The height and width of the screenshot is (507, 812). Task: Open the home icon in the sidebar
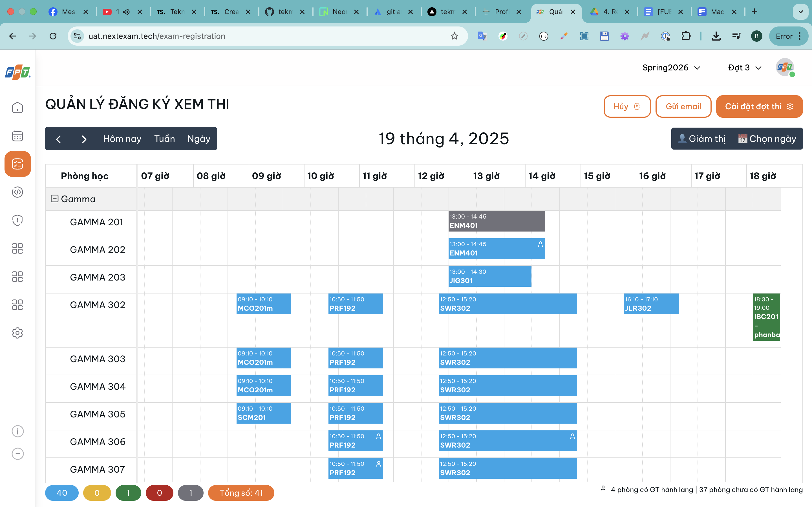pos(17,107)
